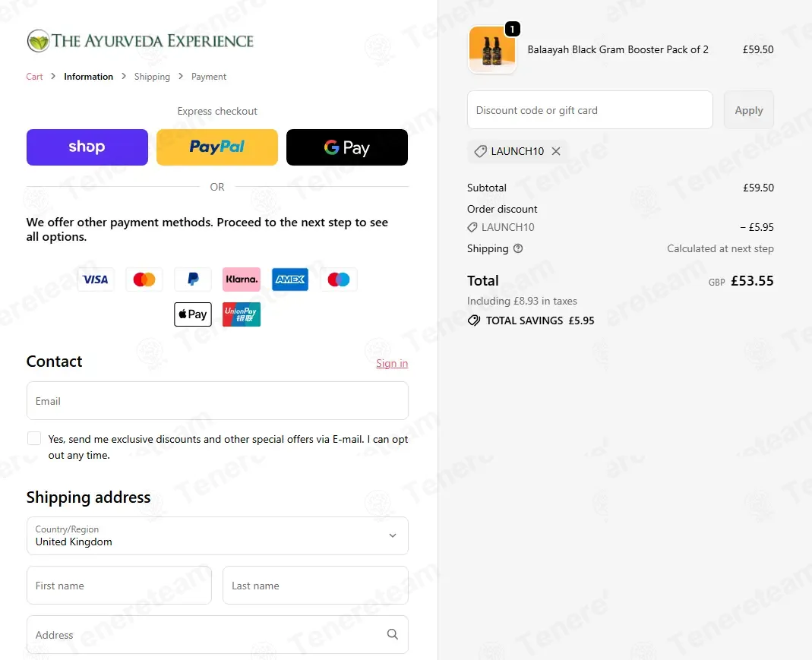Remove the LAUNCH10 discount code
This screenshot has width=812, height=660.
click(x=556, y=151)
